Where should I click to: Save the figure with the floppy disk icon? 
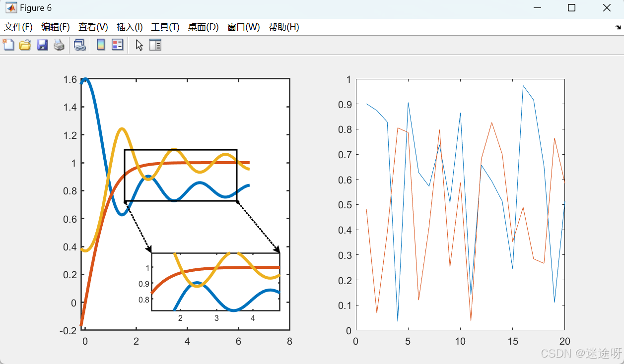[x=42, y=45]
